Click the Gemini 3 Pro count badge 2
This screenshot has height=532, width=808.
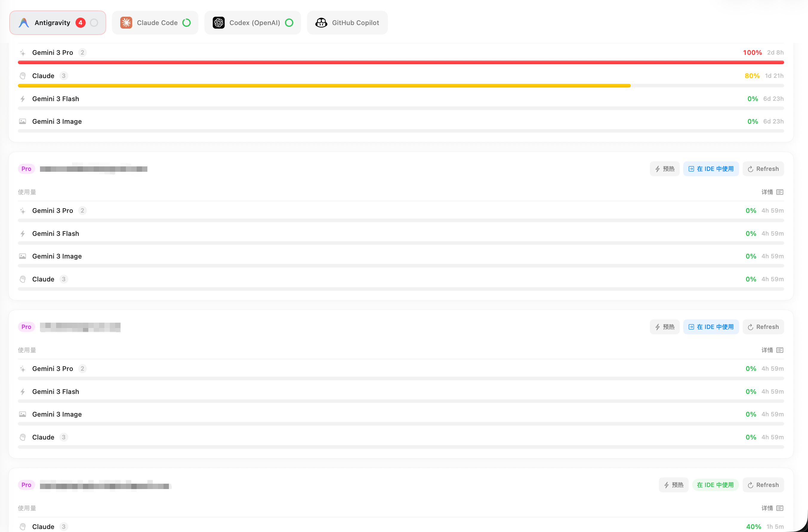click(x=82, y=52)
